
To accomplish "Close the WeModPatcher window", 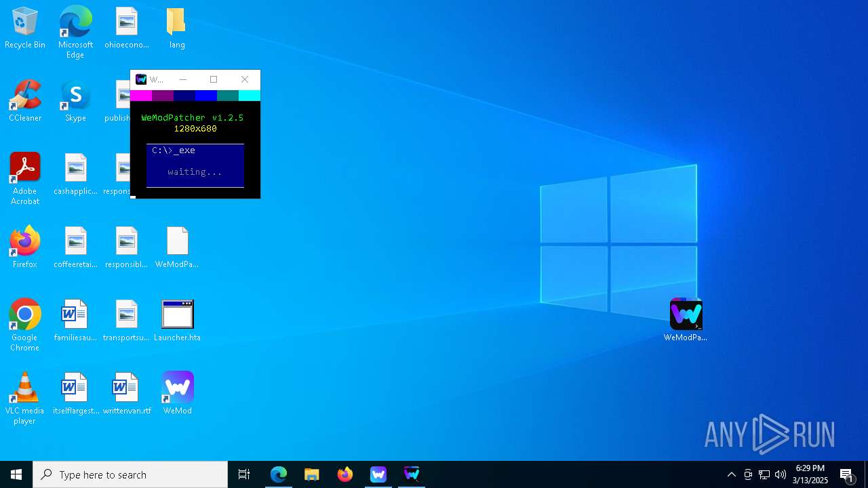I will (x=245, y=79).
